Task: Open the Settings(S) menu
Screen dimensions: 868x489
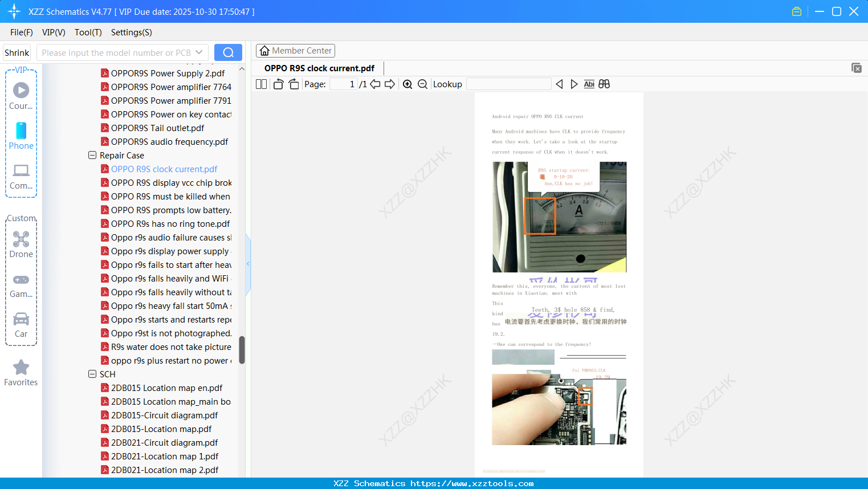Action: pos(132,32)
